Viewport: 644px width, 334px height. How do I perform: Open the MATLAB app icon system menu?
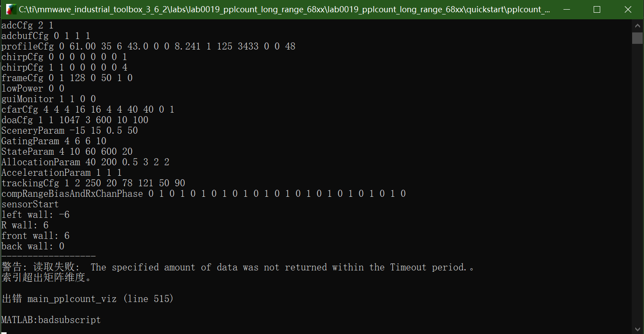(11, 9)
